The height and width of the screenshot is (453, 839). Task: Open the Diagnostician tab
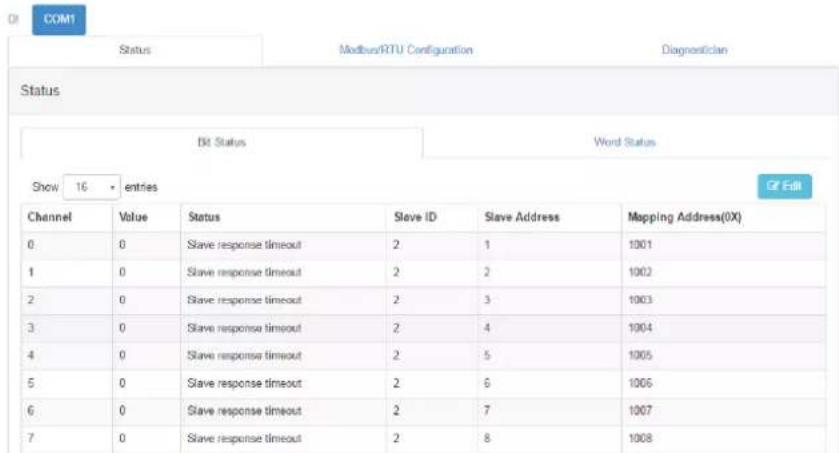click(x=694, y=50)
